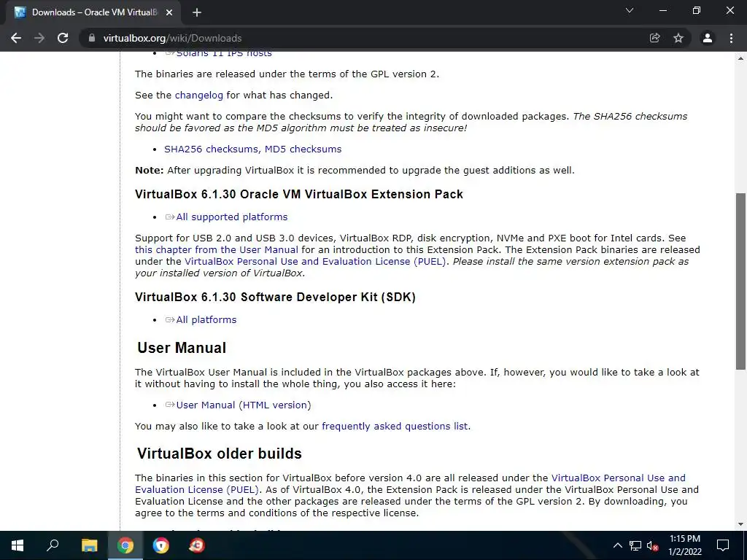Open a new browser tab
The width and height of the screenshot is (747, 560).
pyautogui.click(x=197, y=12)
